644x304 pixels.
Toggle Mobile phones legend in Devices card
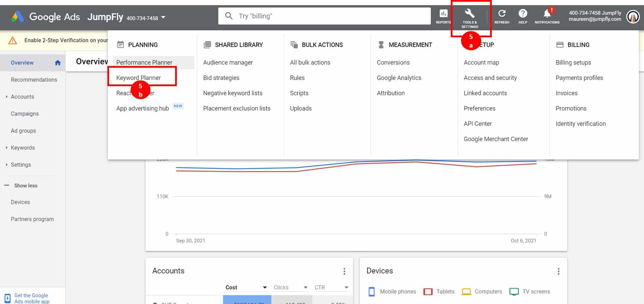(392, 292)
